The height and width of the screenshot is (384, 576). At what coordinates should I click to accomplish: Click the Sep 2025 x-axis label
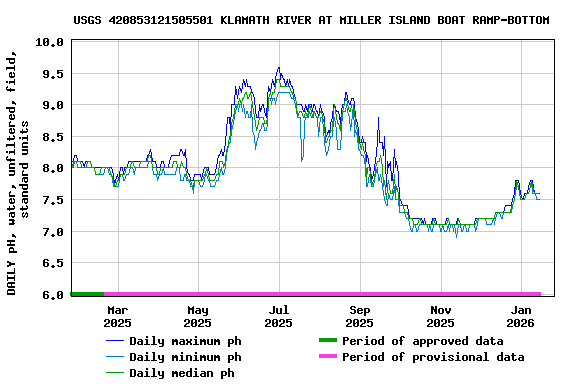(360, 317)
